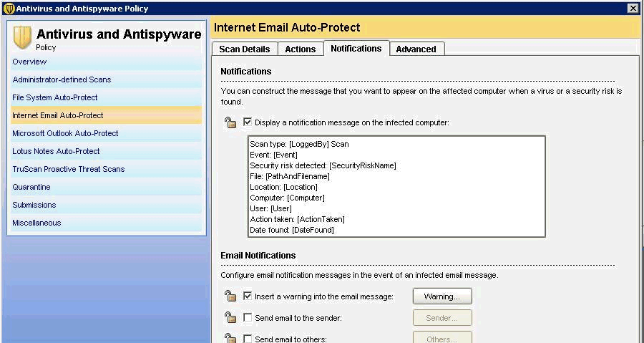Open Microsoft Outlook Auto-Protect settings

(x=107, y=133)
